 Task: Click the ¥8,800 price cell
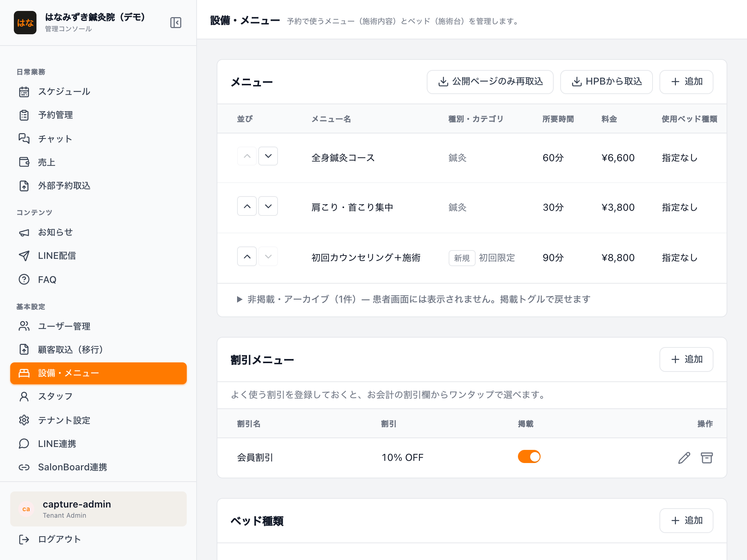(x=618, y=258)
